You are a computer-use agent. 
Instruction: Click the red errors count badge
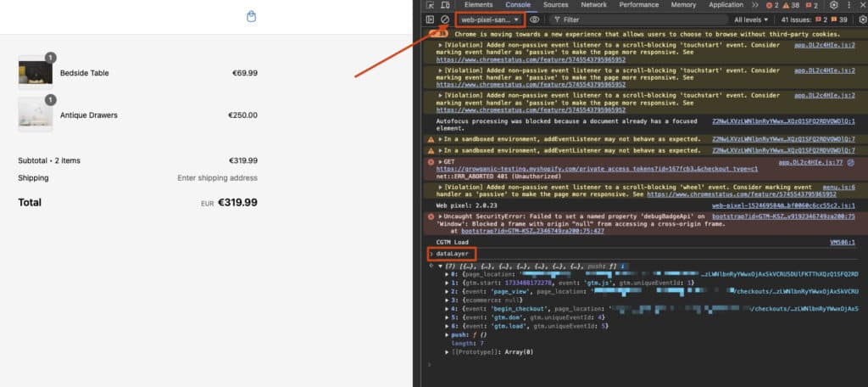tap(771, 5)
